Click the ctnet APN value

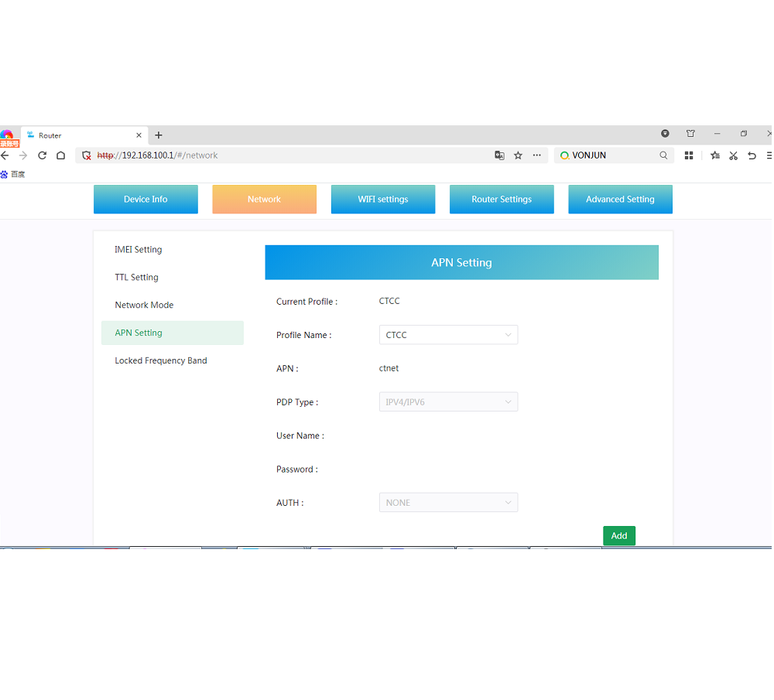click(389, 368)
